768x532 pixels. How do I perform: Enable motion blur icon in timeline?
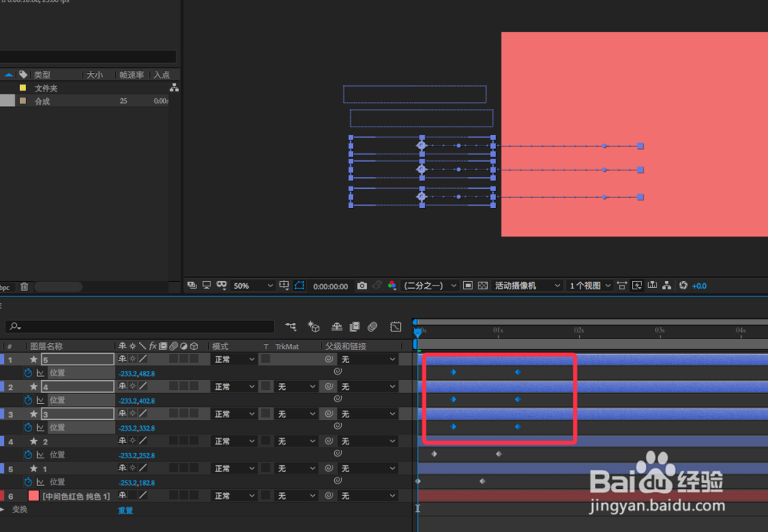(372, 326)
